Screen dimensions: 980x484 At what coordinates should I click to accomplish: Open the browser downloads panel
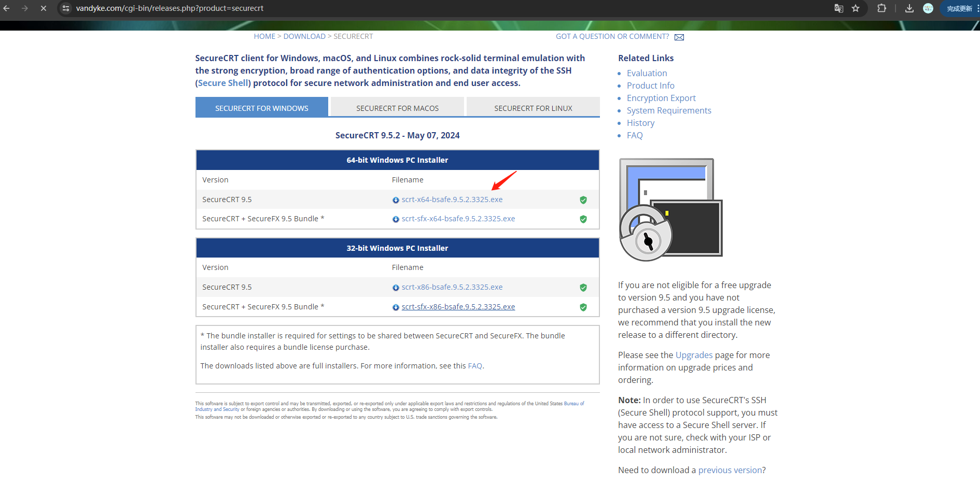pyautogui.click(x=909, y=8)
